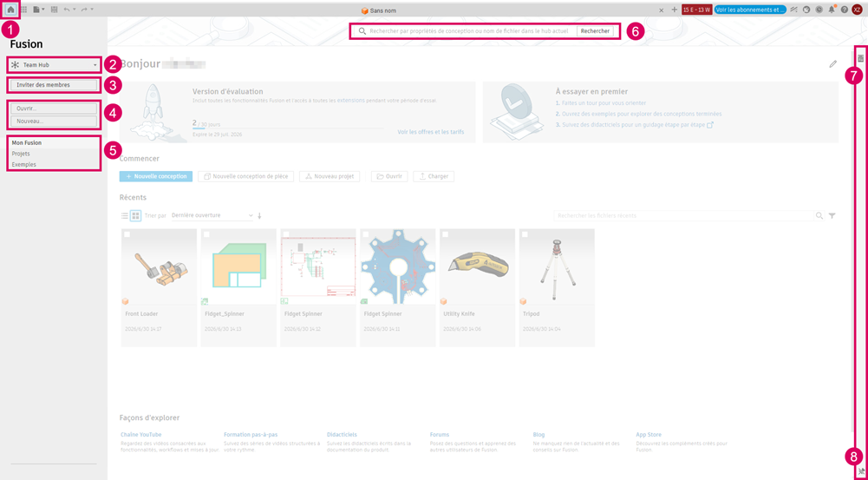
Task: Check the Tripod checkbox
Action: coord(525,234)
